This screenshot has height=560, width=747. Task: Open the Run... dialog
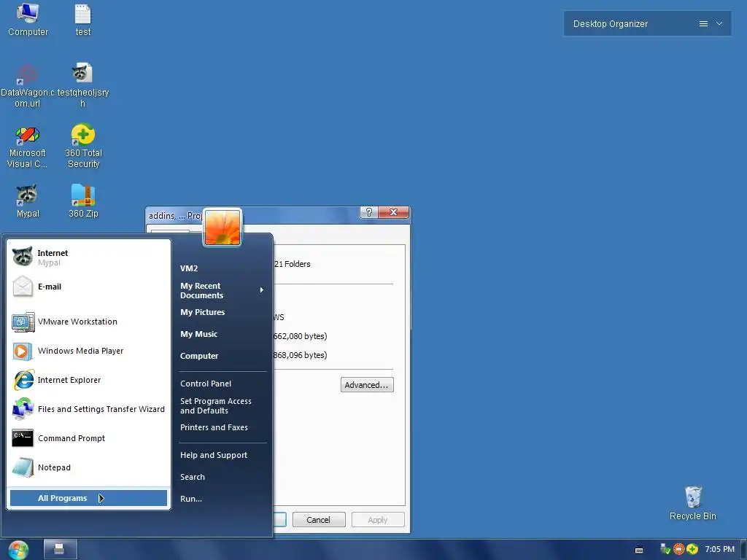click(x=191, y=499)
